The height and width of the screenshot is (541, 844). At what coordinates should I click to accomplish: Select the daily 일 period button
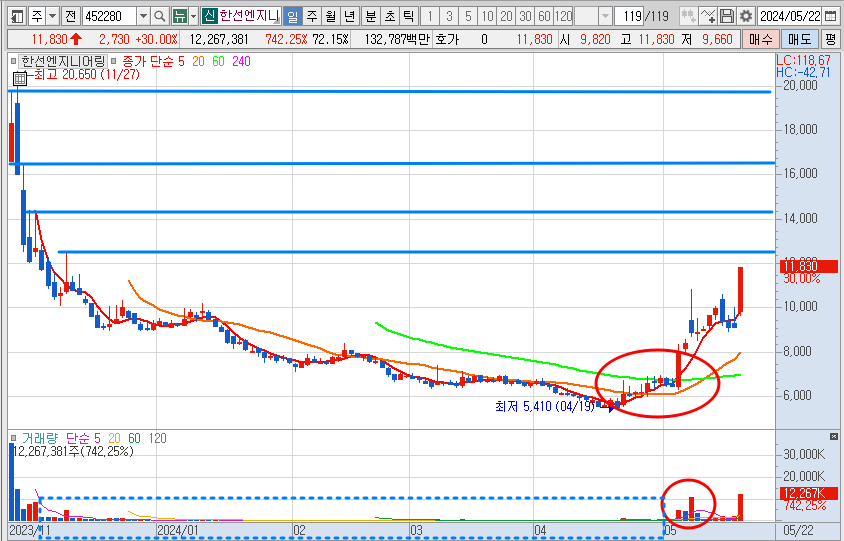(x=292, y=16)
